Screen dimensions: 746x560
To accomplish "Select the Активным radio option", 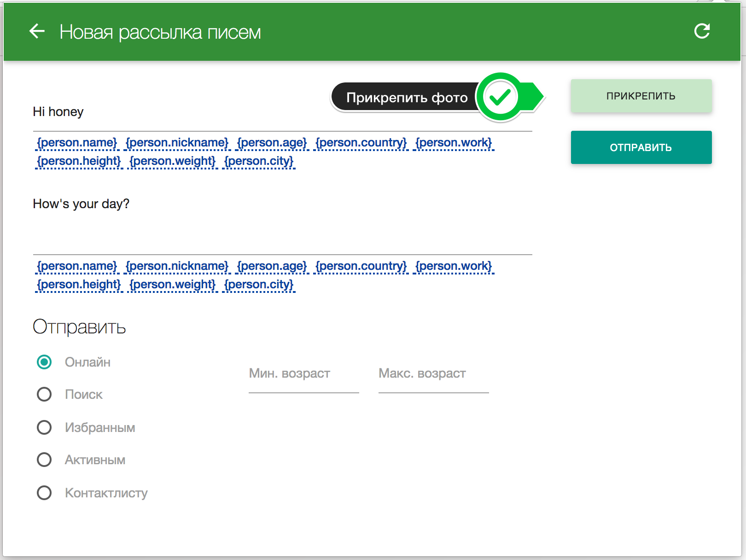I will pos(44,460).
